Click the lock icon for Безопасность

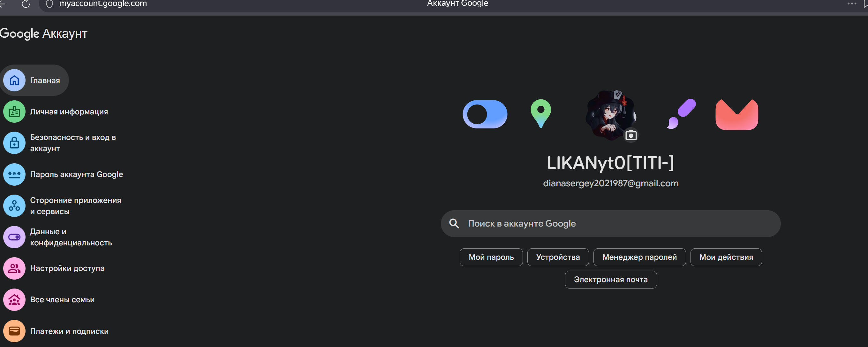point(14,143)
